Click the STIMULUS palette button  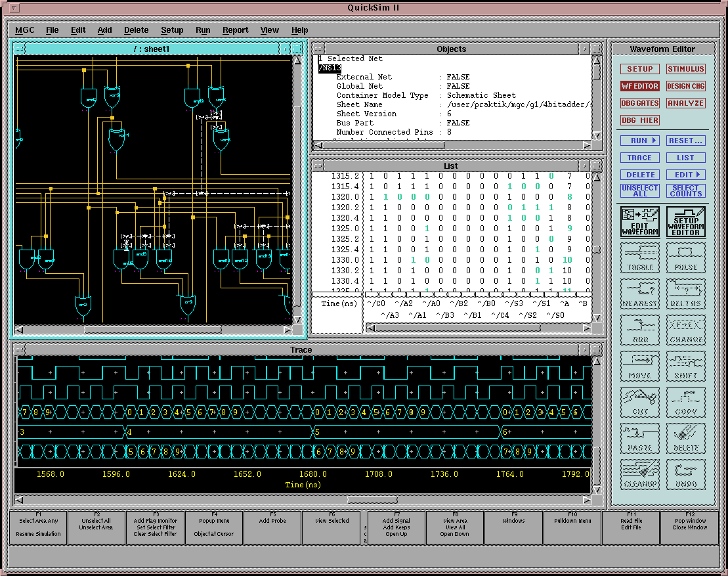(686, 69)
